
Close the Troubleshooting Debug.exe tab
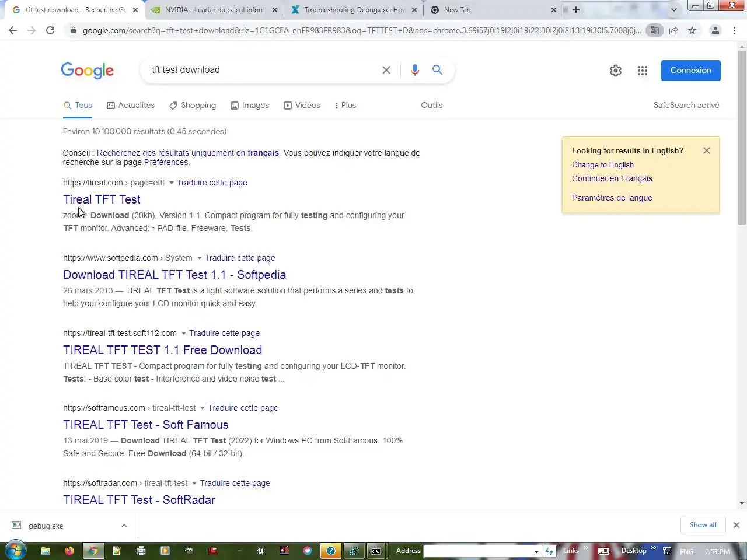click(414, 10)
